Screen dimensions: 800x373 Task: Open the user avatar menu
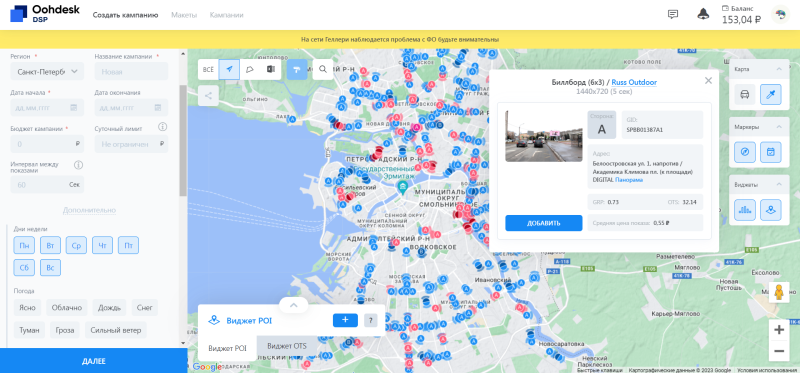coord(780,15)
